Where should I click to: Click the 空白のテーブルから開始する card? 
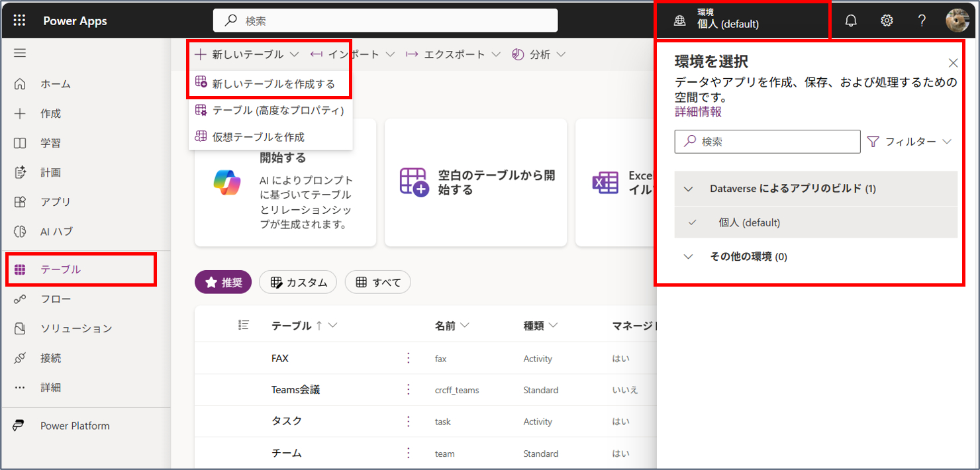click(475, 183)
